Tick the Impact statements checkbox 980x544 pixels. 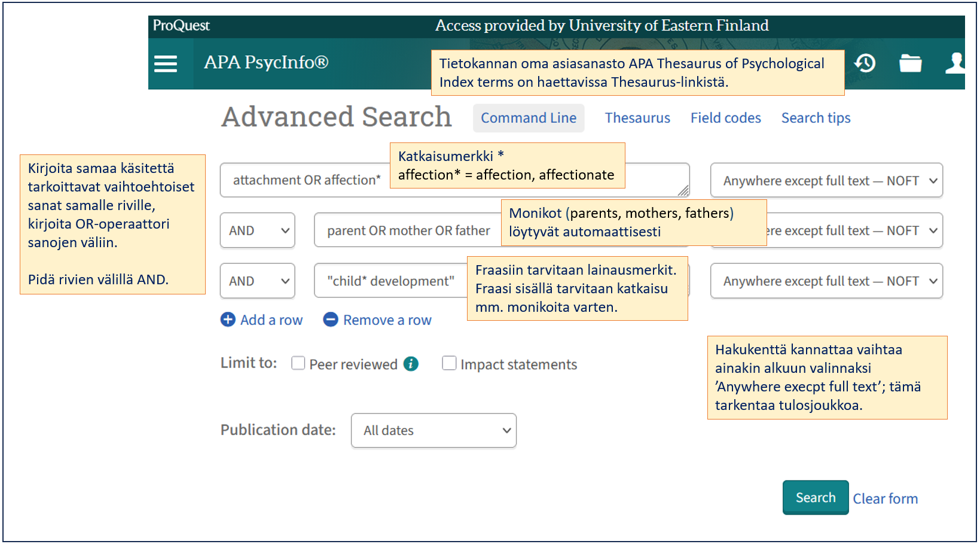[449, 363]
